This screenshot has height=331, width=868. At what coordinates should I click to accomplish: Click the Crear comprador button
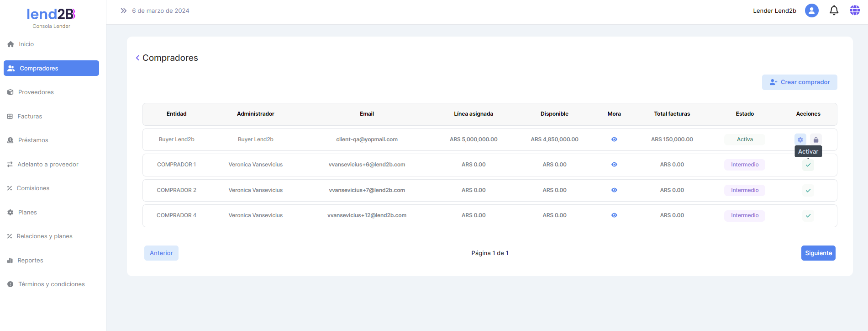pyautogui.click(x=800, y=82)
